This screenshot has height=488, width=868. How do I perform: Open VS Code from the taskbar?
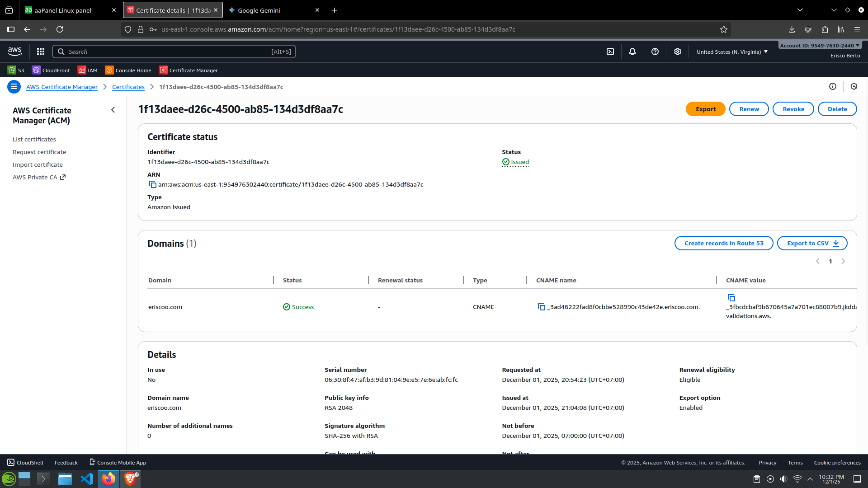[x=87, y=479]
